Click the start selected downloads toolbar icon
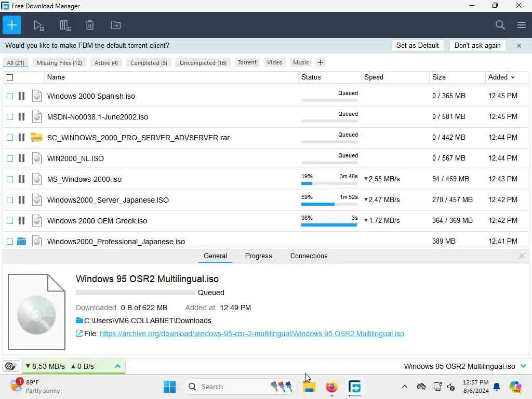 38,25
